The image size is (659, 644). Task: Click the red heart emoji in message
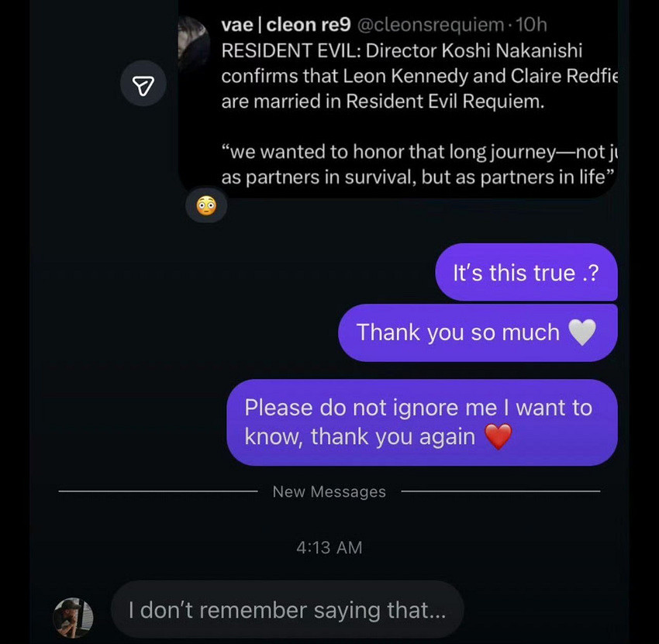click(x=499, y=437)
